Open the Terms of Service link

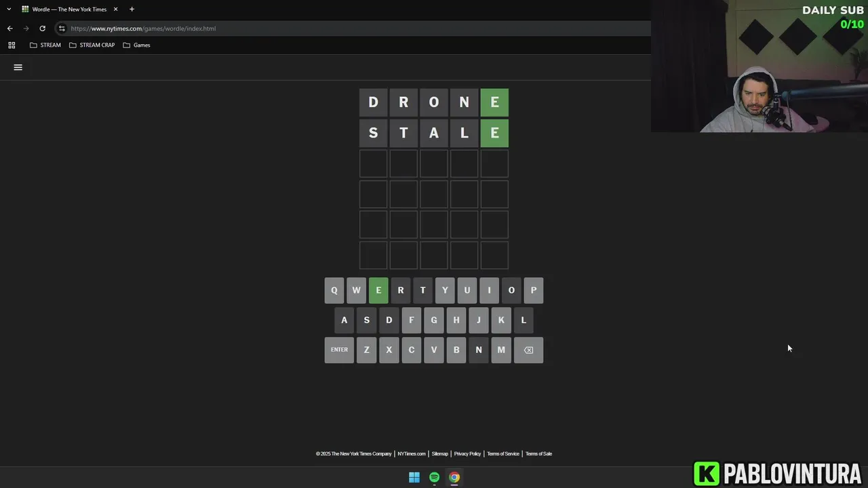[503, 453]
